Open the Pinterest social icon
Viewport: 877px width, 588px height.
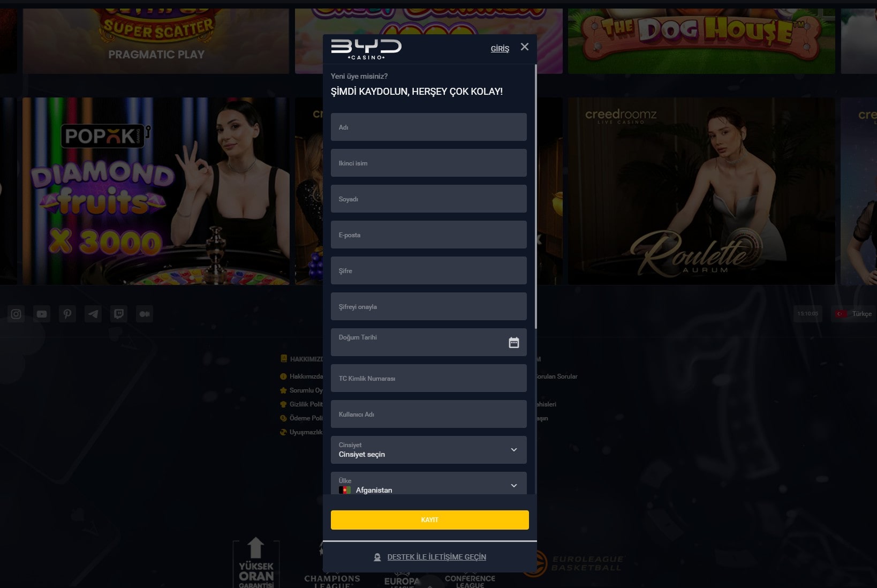coord(67,314)
